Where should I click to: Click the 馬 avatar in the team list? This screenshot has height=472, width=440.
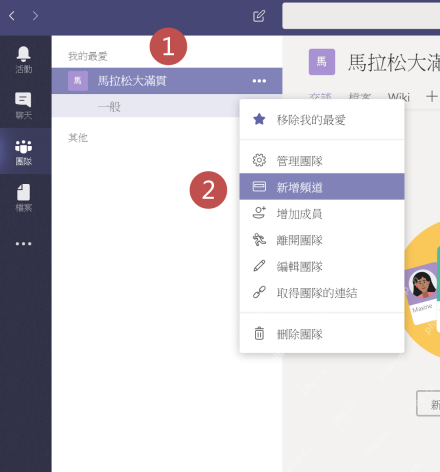(78, 81)
